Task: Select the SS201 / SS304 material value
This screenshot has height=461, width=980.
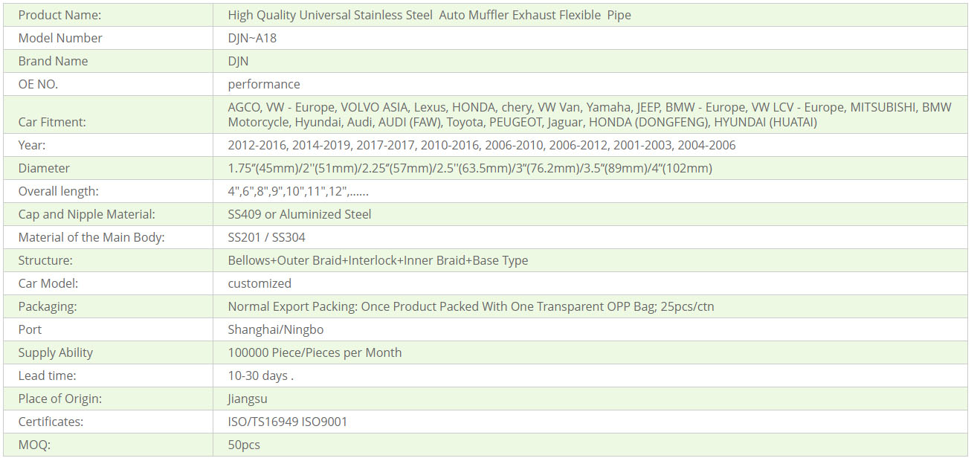Action: [x=266, y=237]
